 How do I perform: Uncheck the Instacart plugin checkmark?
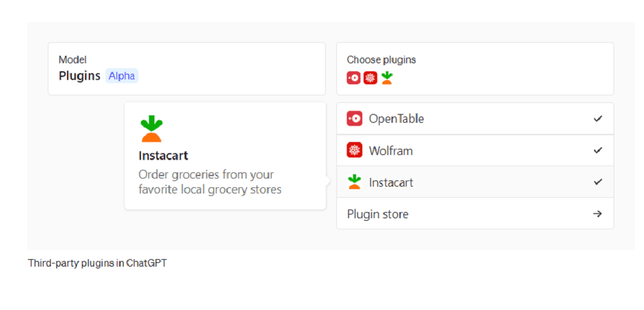click(597, 182)
